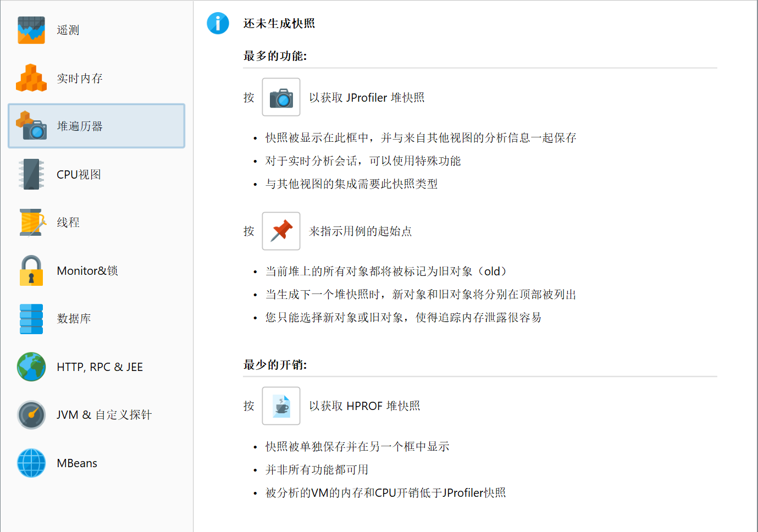Open the 数据库 databases section
758x532 pixels.
tap(96, 318)
